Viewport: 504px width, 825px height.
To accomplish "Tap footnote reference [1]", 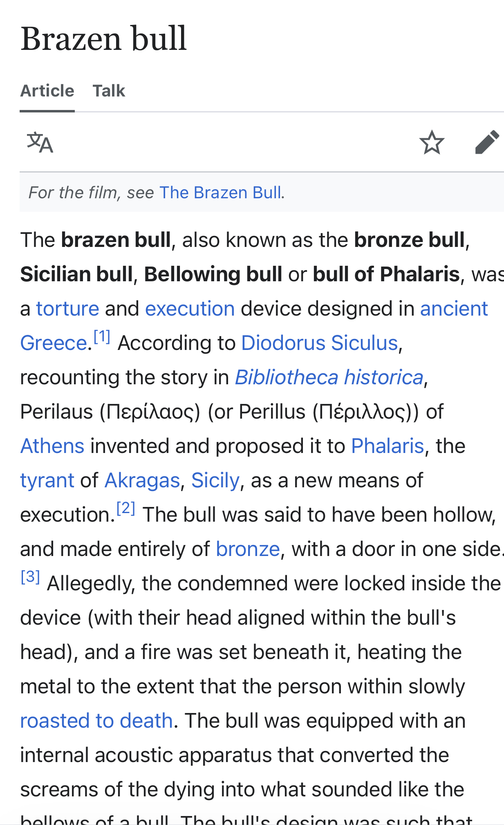I will (102, 337).
